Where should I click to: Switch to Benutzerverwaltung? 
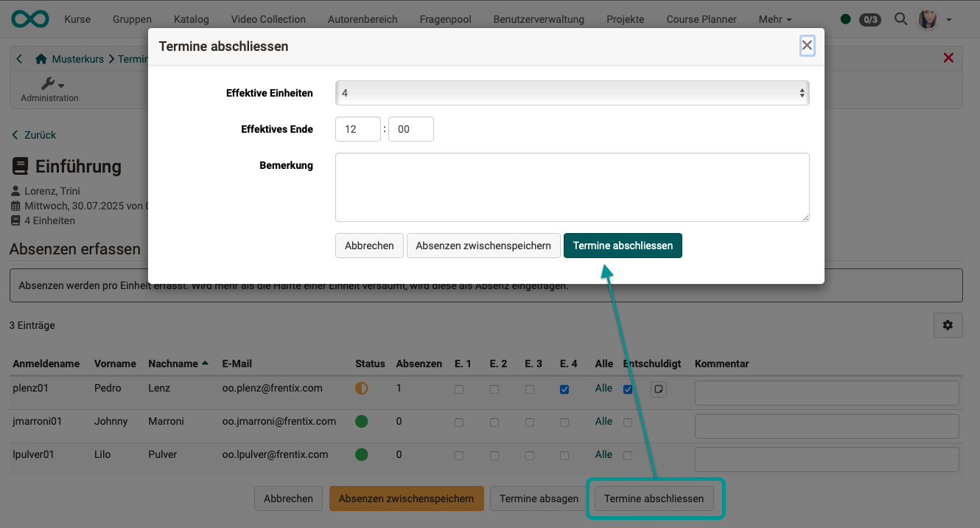click(x=539, y=19)
